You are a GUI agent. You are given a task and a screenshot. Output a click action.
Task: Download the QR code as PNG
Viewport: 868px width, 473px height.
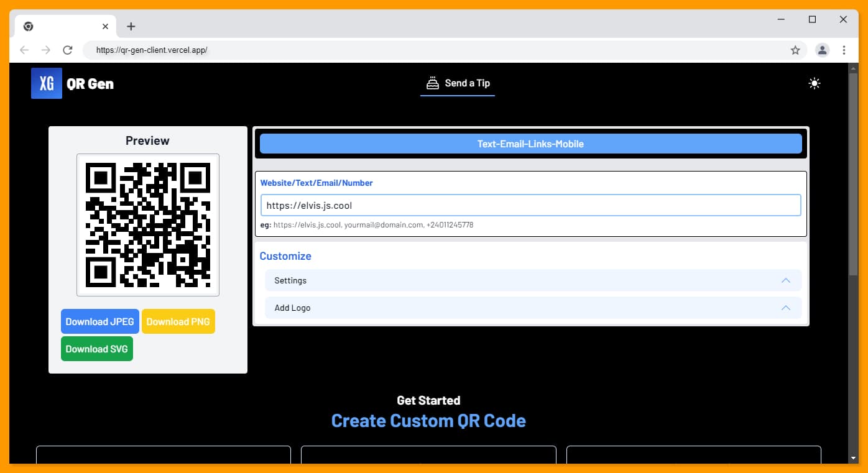pos(178,321)
